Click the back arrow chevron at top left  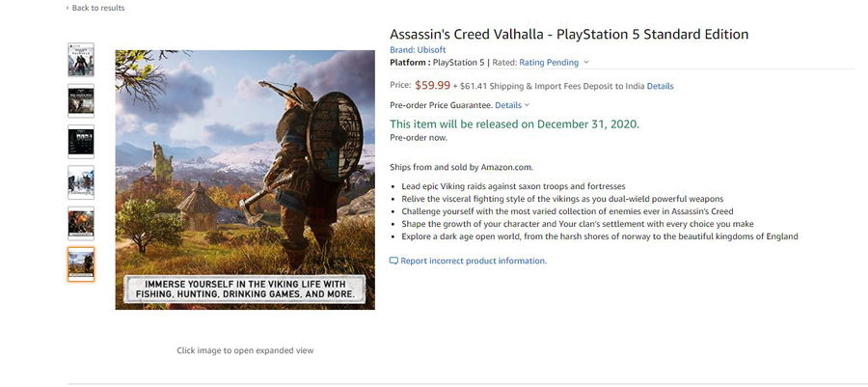[68, 8]
